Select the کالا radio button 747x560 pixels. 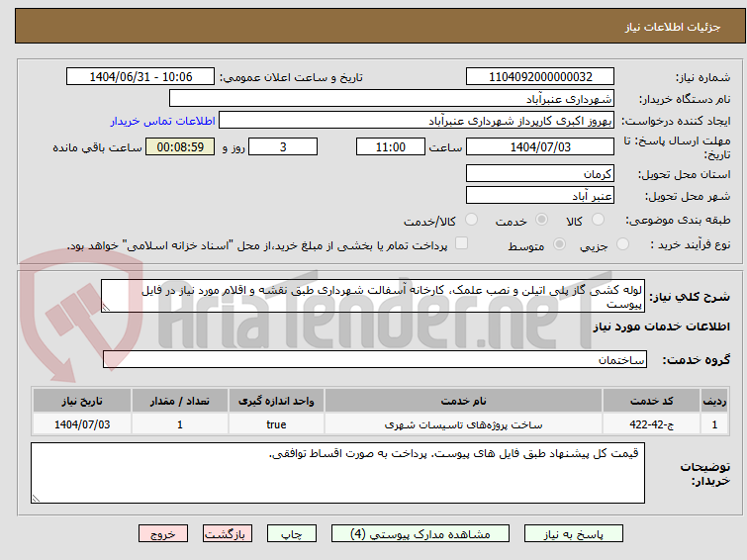tap(598, 220)
